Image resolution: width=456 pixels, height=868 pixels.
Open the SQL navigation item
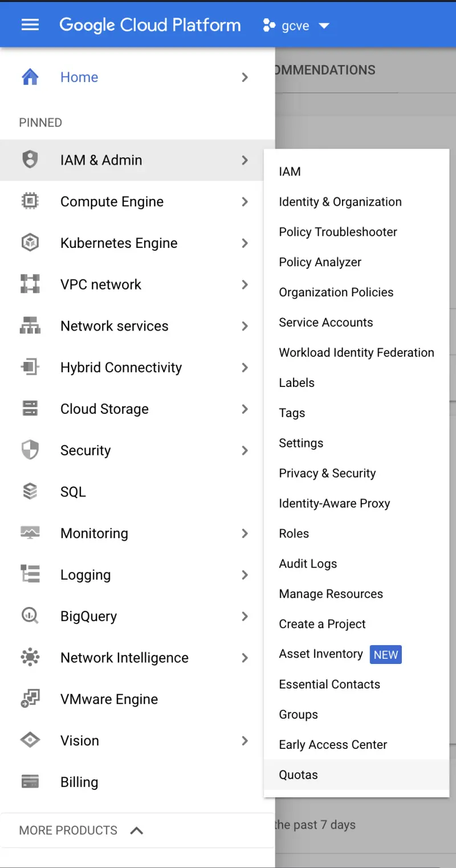(x=73, y=492)
